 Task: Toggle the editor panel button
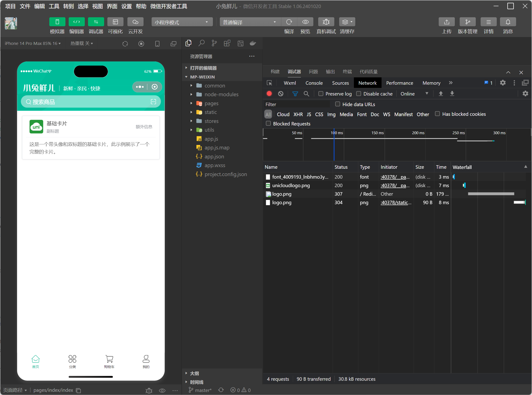click(x=76, y=22)
